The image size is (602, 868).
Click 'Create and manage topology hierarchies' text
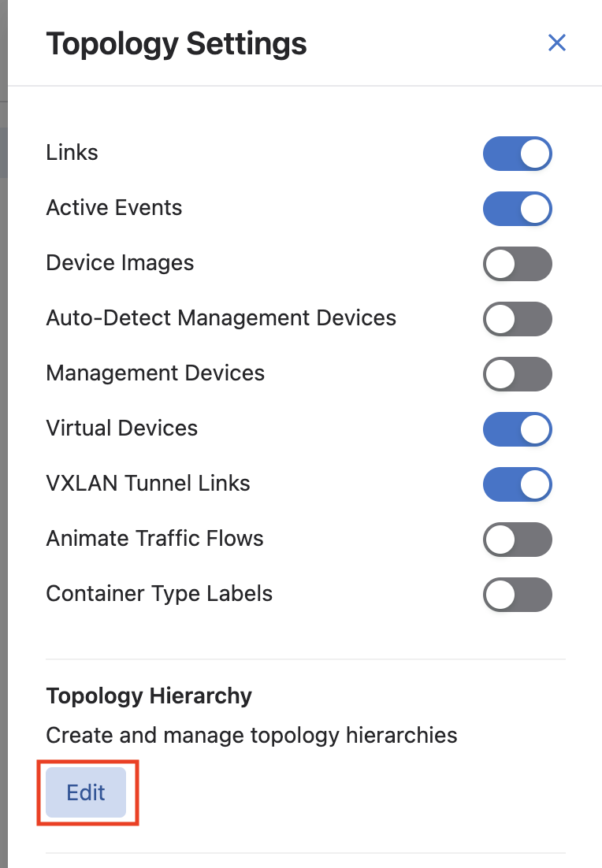(x=251, y=736)
